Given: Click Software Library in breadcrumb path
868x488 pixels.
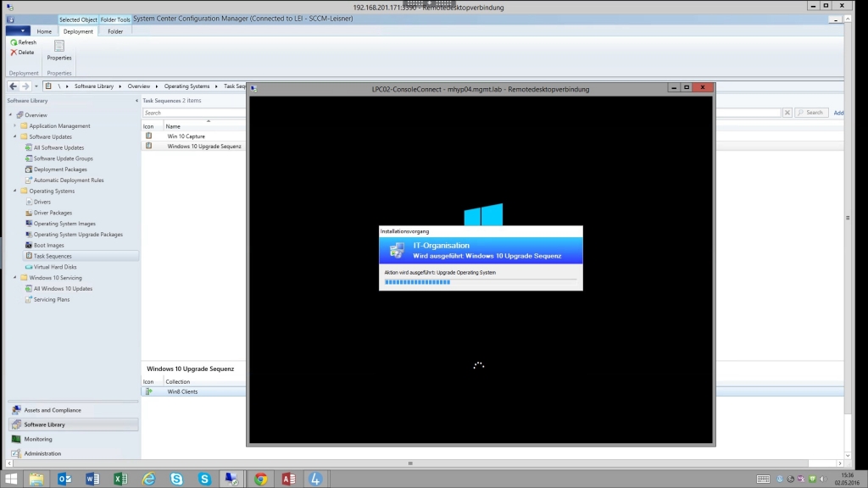Looking at the screenshot, I should (94, 86).
